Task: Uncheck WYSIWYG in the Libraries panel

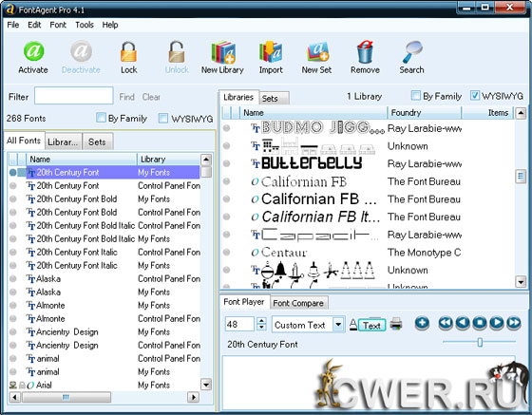Action: (475, 96)
